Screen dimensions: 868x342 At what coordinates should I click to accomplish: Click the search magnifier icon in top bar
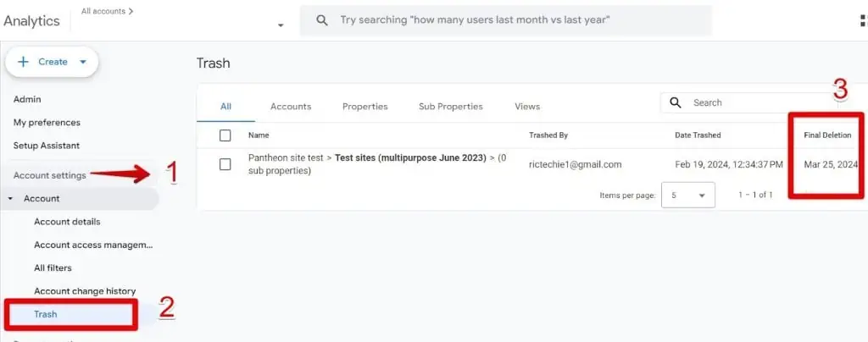point(322,20)
